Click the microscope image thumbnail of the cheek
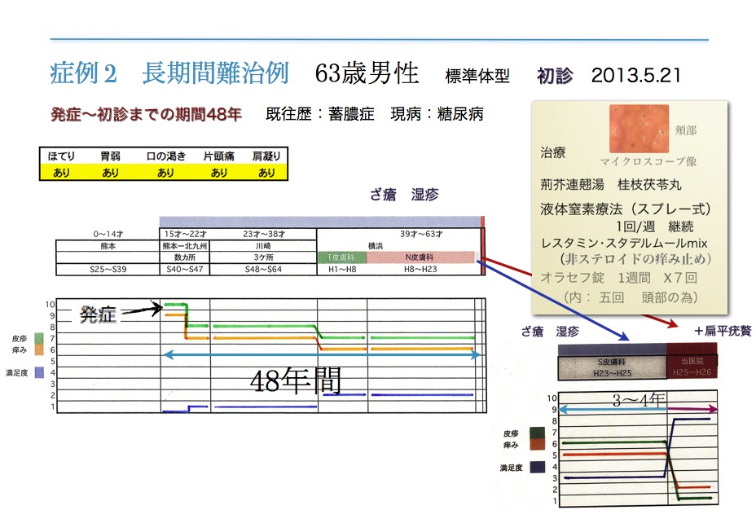Viewport: 756px width, 532px height. (x=639, y=129)
